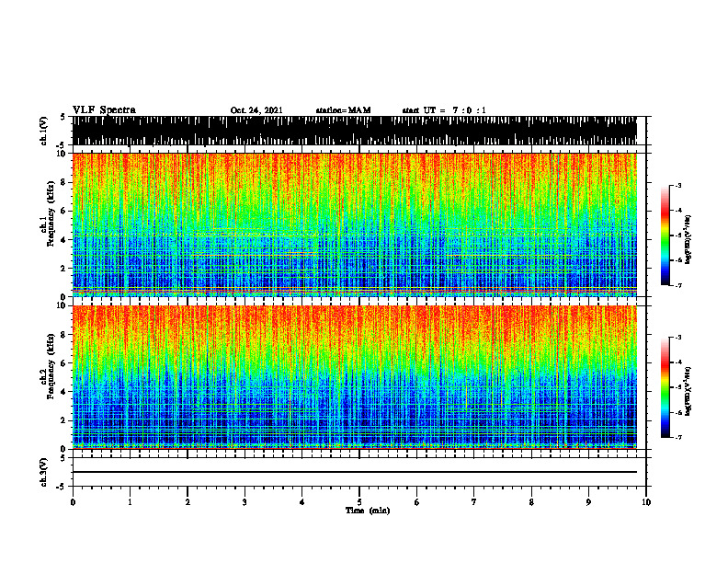Click the ch.2 colorbar log(PSD) unit label
The height and width of the screenshot is (563, 728).
point(688,392)
